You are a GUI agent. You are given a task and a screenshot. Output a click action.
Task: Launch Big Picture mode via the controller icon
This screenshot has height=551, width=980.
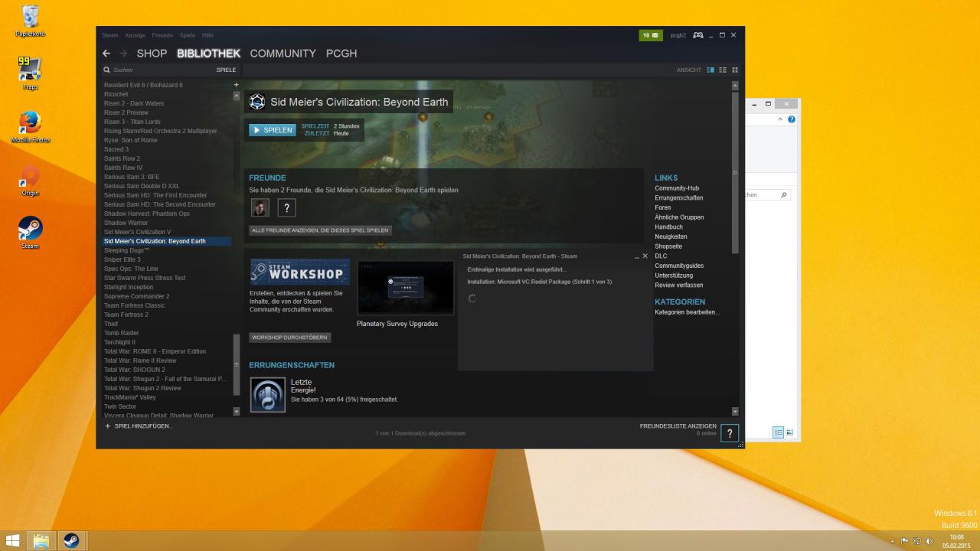(x=698, y=35)
